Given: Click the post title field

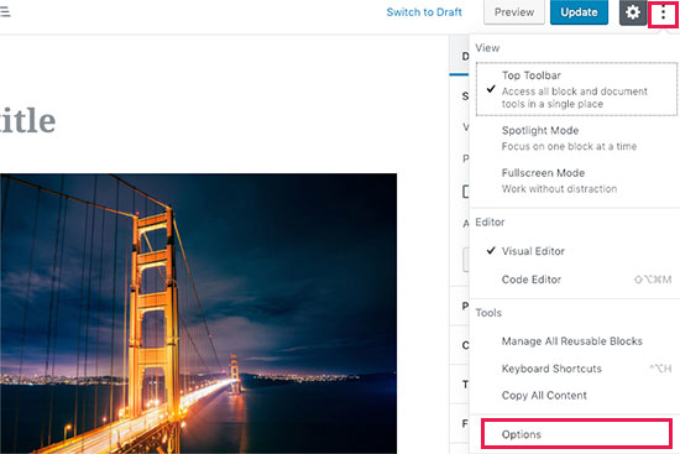Looking at the screenshot, I should [x=28, y=122].
